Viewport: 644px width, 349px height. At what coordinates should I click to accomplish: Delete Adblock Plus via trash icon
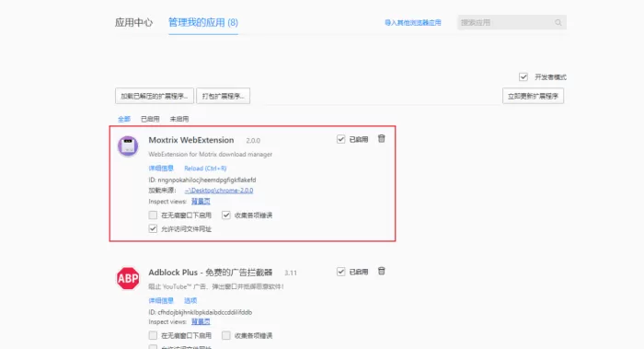point(382,271)
